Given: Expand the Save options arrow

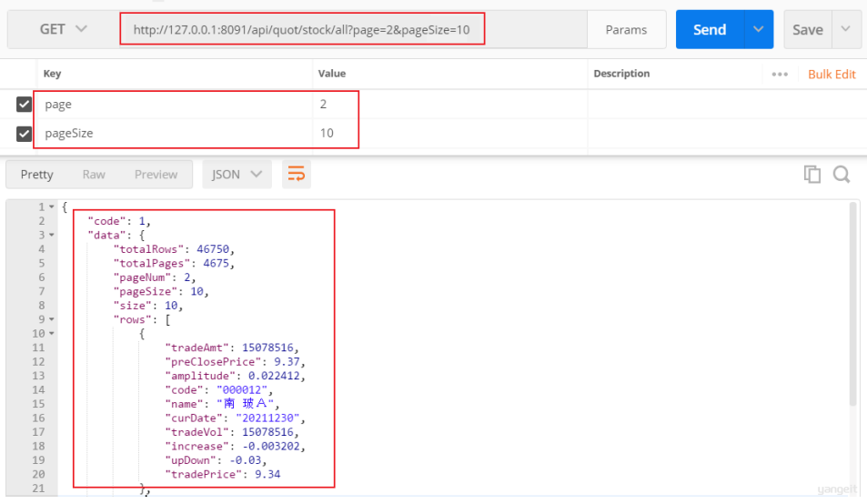Looking at the screenshot, I should (x=846, y=29).
